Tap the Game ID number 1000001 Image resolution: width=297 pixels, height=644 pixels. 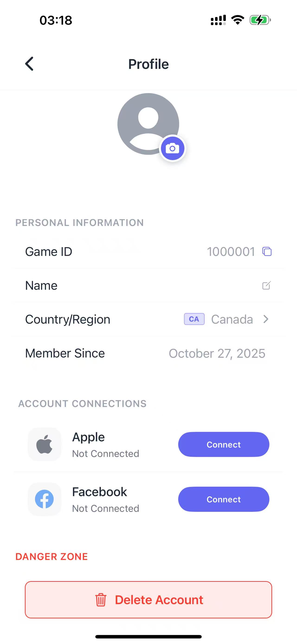231,252
